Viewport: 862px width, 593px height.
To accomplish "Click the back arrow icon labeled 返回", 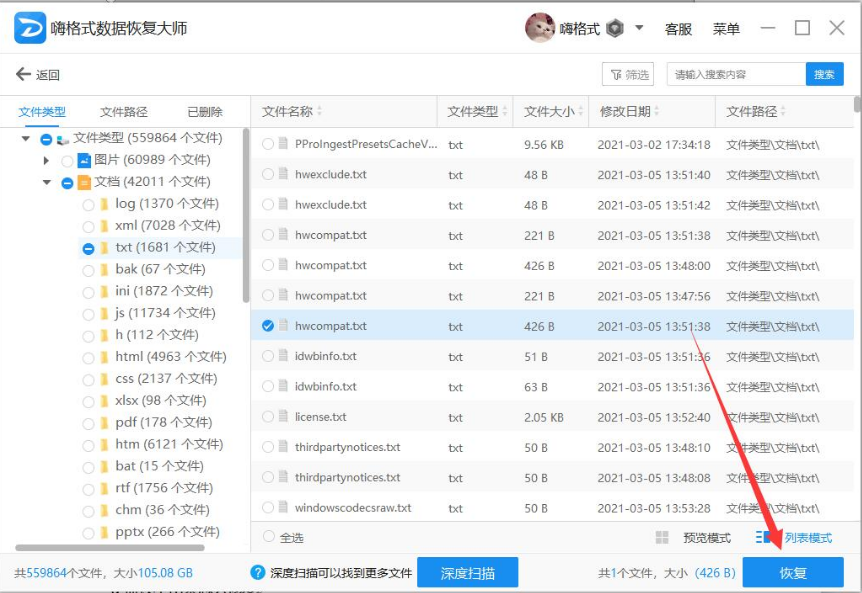I will coord(24,75).
